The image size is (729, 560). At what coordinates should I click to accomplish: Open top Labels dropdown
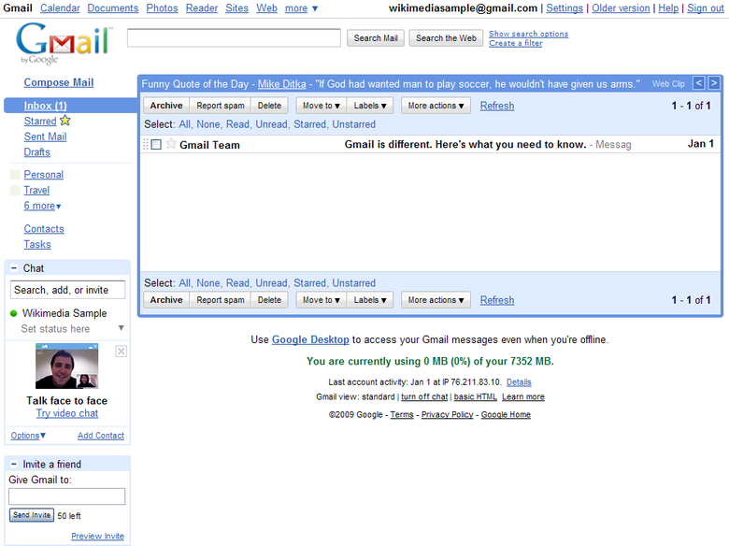[x=370, y=106]
